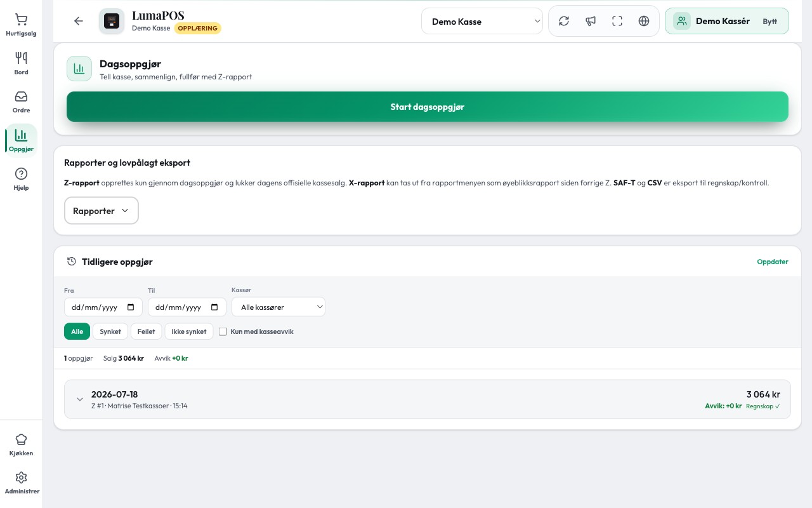Select the Synket filter chip
Image resolution: width=812 pixels, height=508 pixels.
[110, 331]
